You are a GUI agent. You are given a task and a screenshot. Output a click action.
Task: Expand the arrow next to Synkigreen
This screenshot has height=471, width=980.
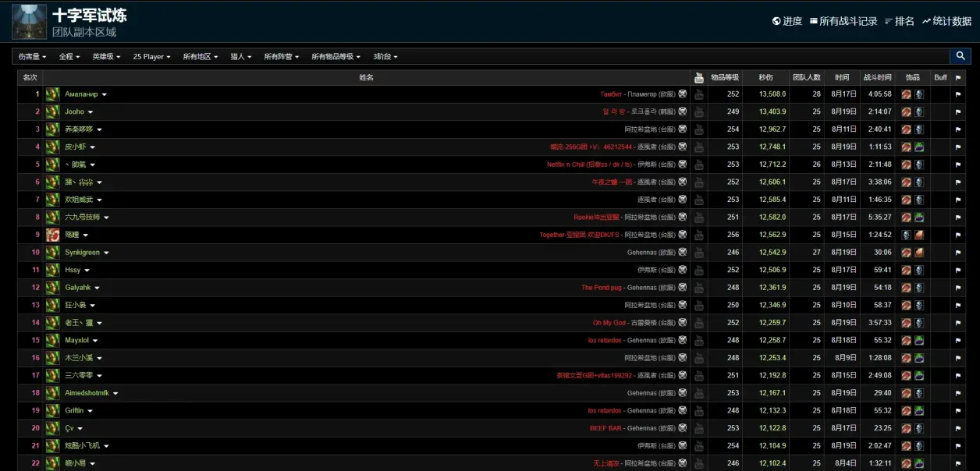tap(106, 253)
